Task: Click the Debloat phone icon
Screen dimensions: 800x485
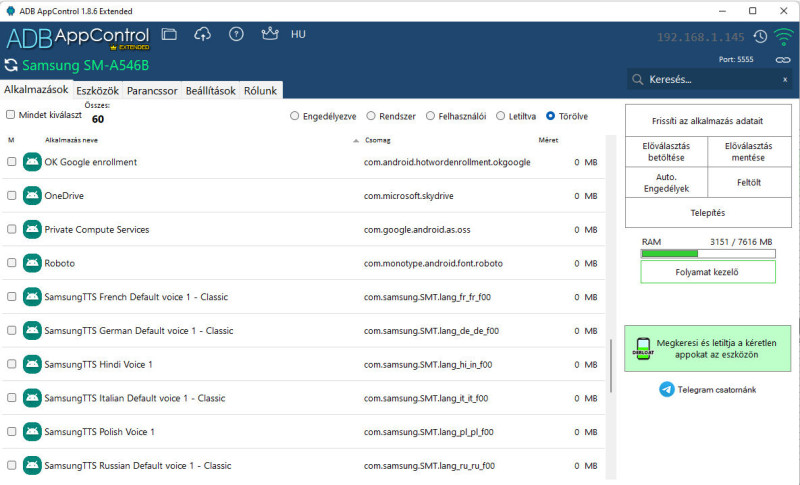Action: [x=643, y=349]
